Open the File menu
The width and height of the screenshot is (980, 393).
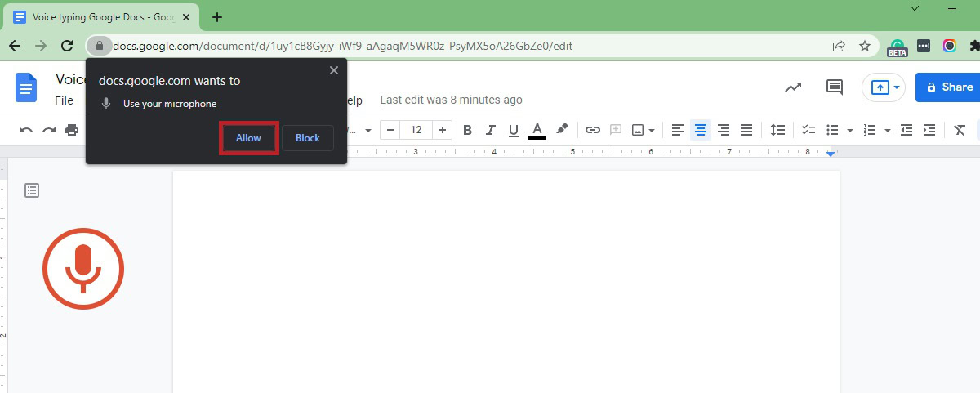pyautogui.click(x=64, y=100)
